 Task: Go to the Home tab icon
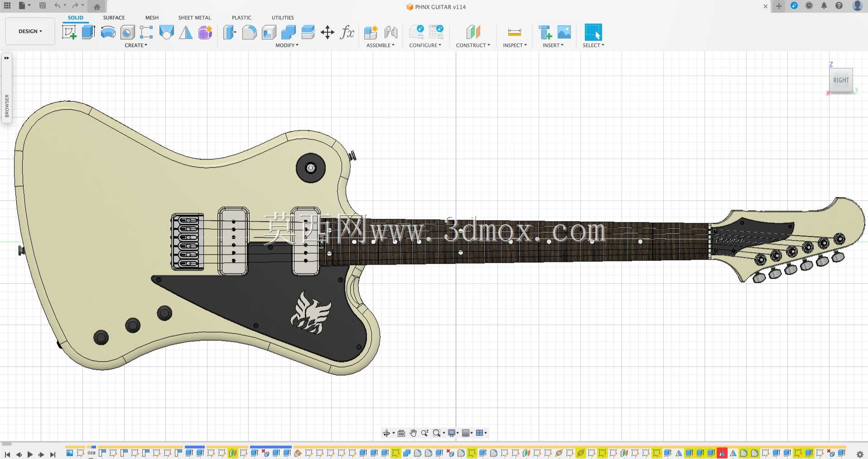point(96,7)
